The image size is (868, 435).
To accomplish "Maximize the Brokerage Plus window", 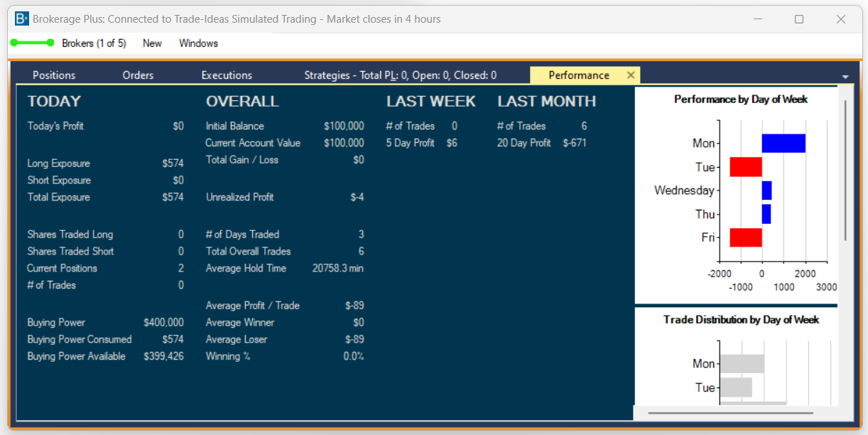I will pos(799,19).
